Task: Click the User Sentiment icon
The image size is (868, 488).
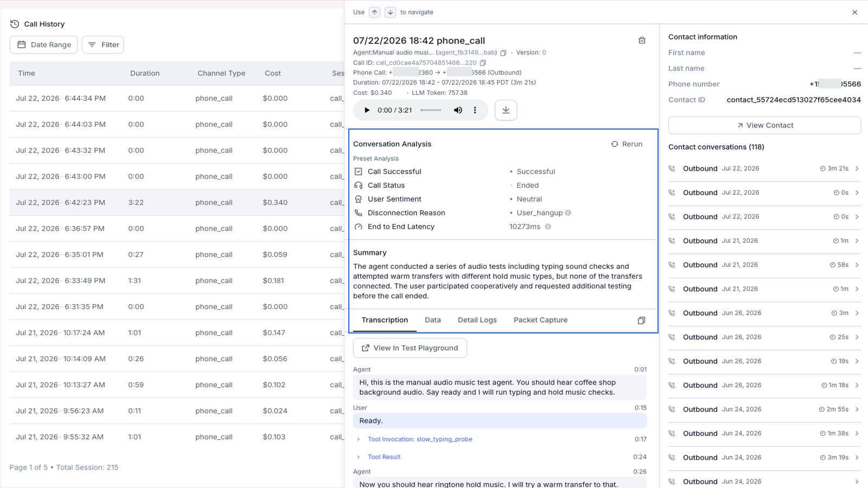Action: [x=358, y=199]
